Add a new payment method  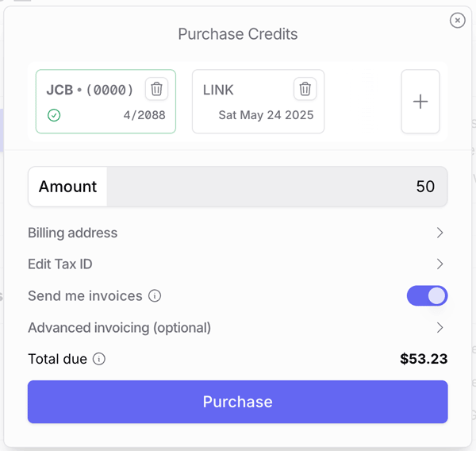click(420, 102)
